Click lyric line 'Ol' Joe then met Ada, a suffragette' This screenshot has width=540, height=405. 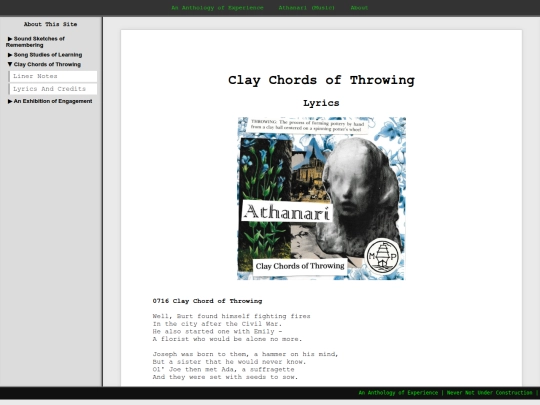(x=224, y=369)
